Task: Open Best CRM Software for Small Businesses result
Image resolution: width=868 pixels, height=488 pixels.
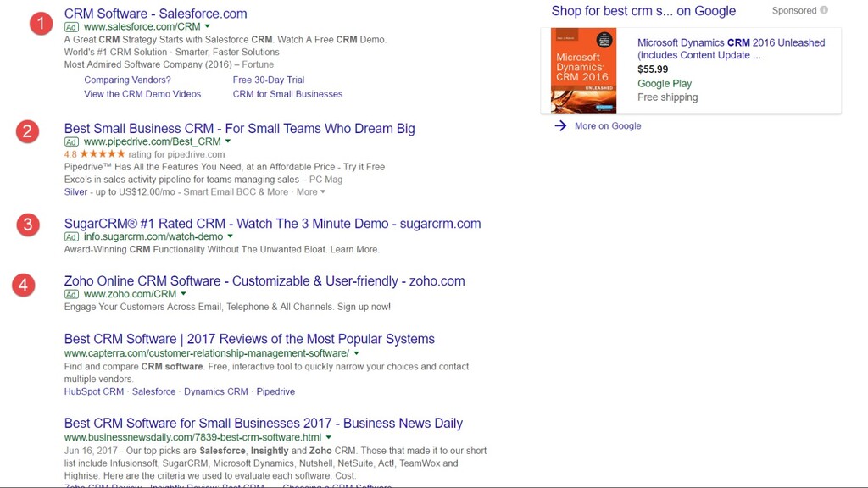Action: [264, 424]
